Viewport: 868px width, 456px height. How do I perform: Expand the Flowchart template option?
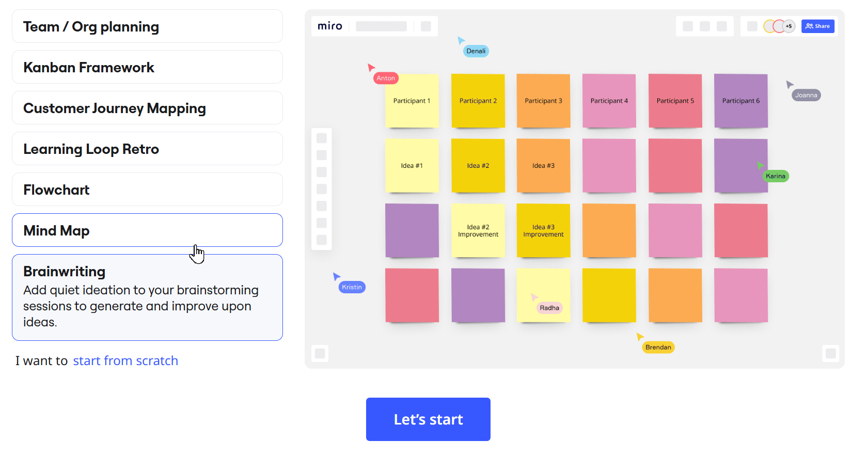tap(147, 190)
